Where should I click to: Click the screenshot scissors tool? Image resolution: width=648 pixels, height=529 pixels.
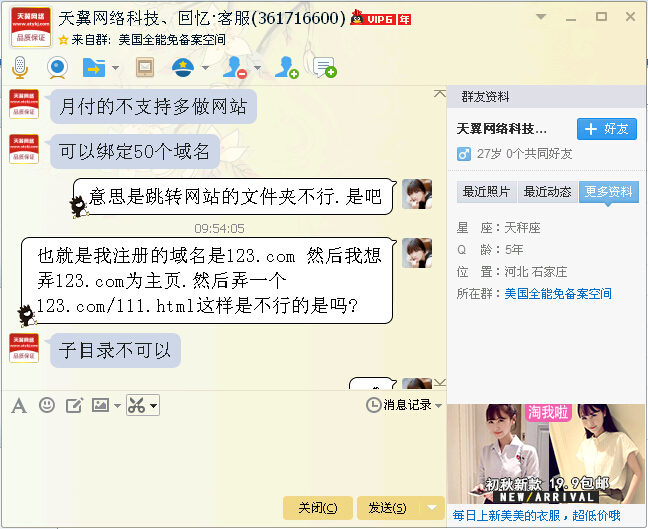(x=137, y=405)
